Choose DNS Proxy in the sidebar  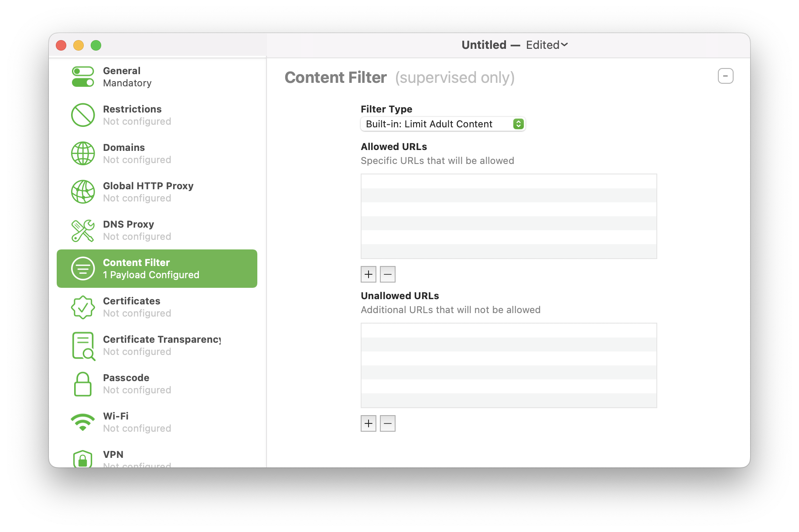pos(157,230)
